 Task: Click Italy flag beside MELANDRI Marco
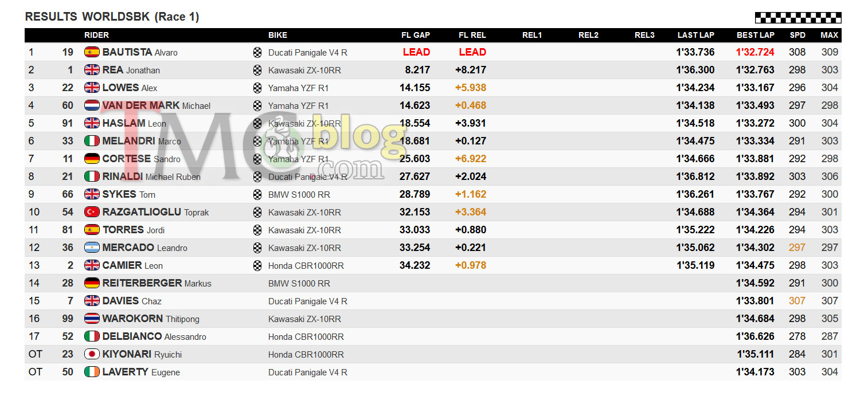tap(92, 141)
